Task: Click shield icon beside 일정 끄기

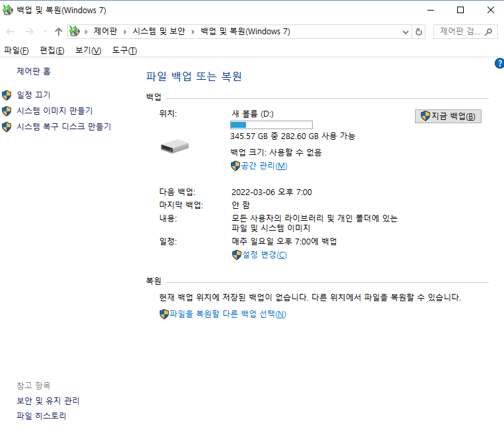Action: tap(7, 95)
